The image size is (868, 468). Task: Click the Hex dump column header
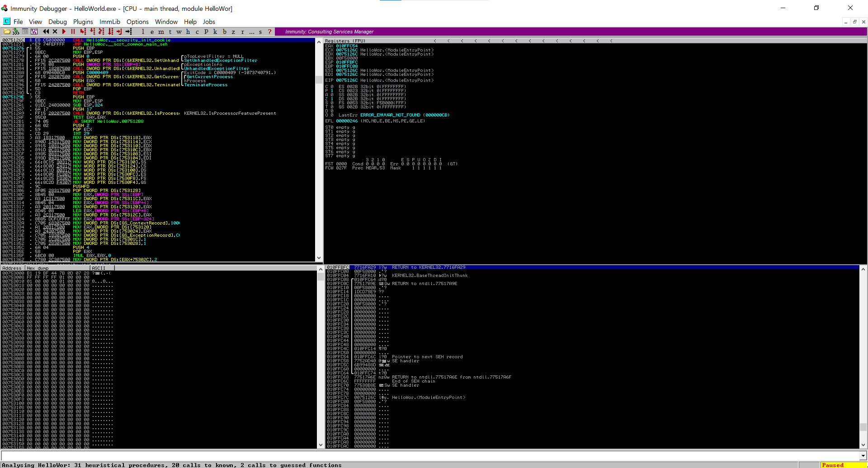click(57, 268)
